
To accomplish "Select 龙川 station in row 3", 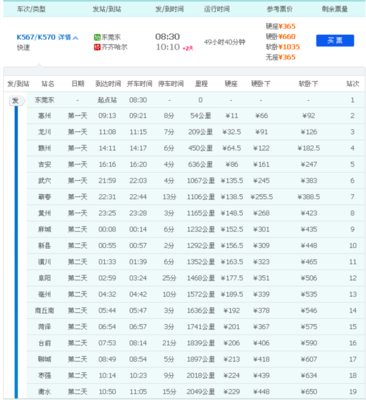I will point(45,132).
